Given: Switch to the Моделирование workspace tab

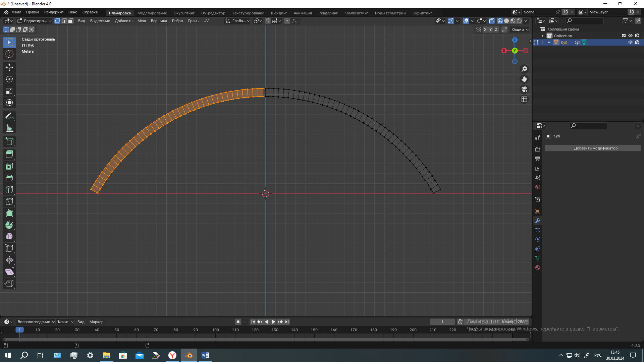Looking at the screenshot, I should tap(152, 13).
